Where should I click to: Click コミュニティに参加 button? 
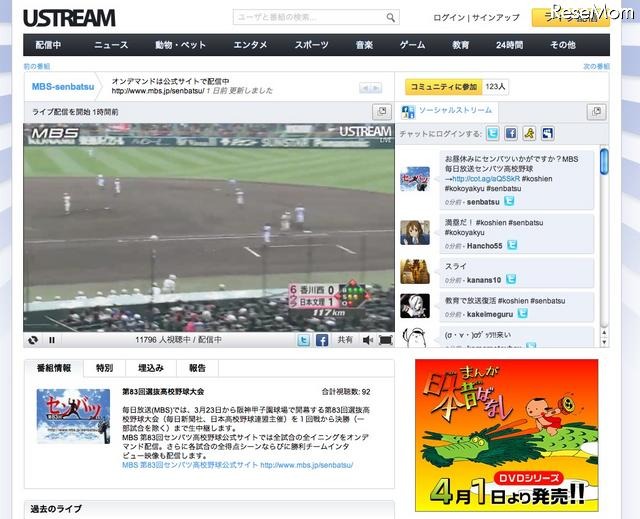pos(444,86)
